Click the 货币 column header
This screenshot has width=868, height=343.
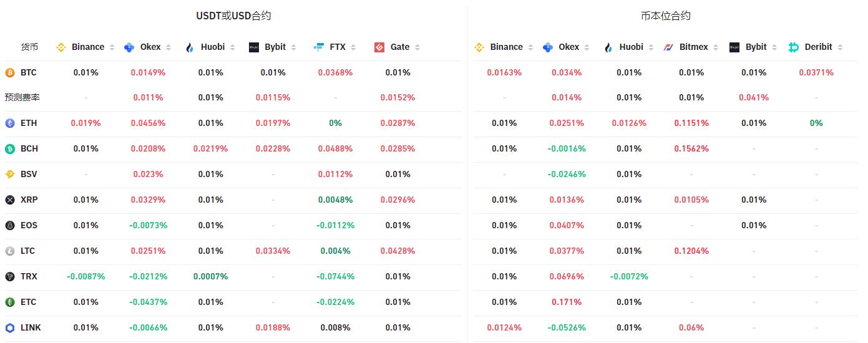29,47
